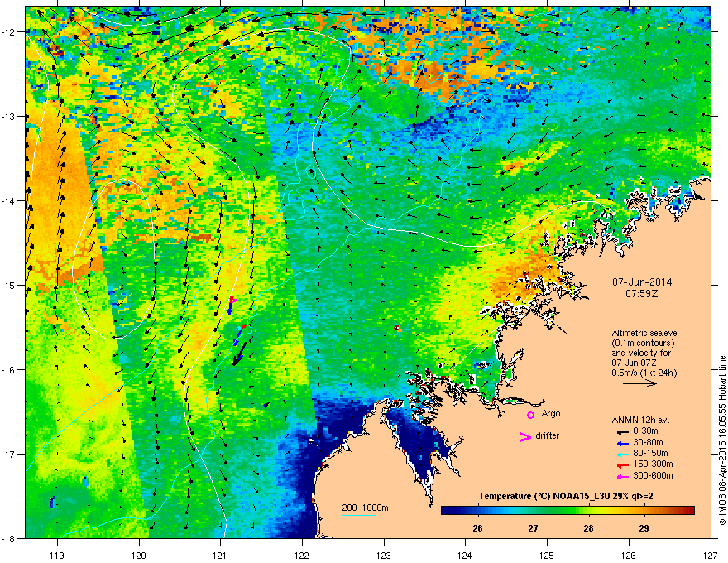Click the '07-Jun 07Z' velocity date text
728x563 pixels.
pos(634,363)
